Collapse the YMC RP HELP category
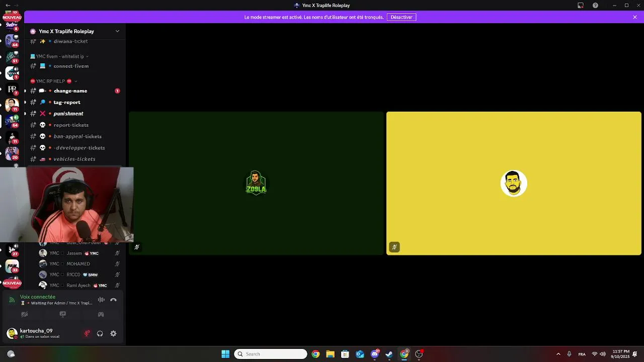Viewport: 644px width, 362px height. point(54,81)
